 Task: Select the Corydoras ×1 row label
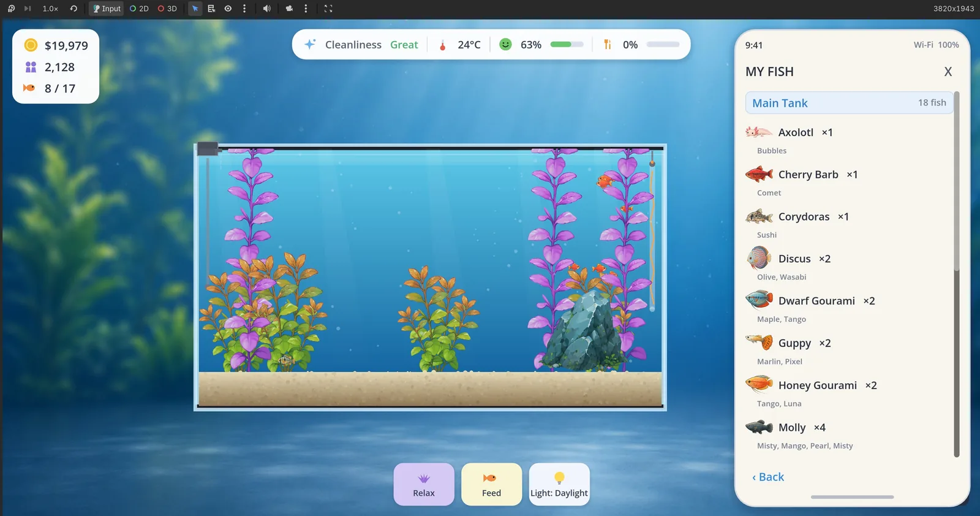pos(813,217)
